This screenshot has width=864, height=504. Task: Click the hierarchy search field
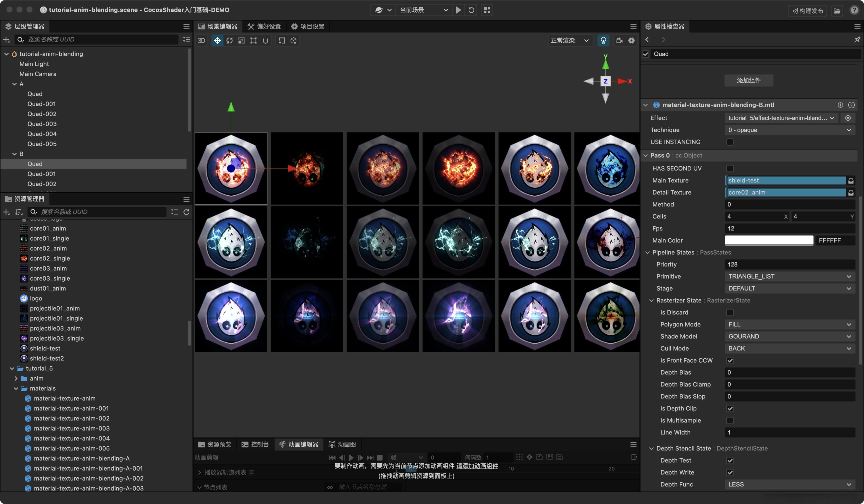pyautogui.click(x=96, y=40)
